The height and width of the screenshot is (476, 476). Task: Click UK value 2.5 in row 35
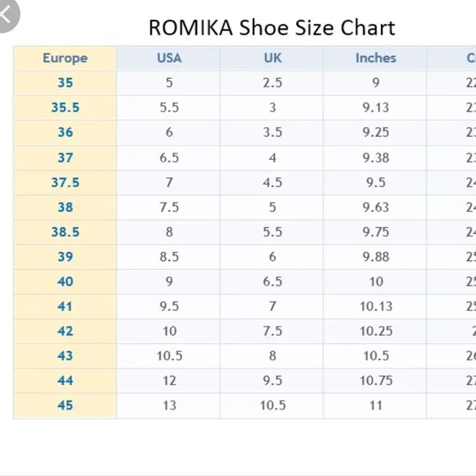point(272,83)
